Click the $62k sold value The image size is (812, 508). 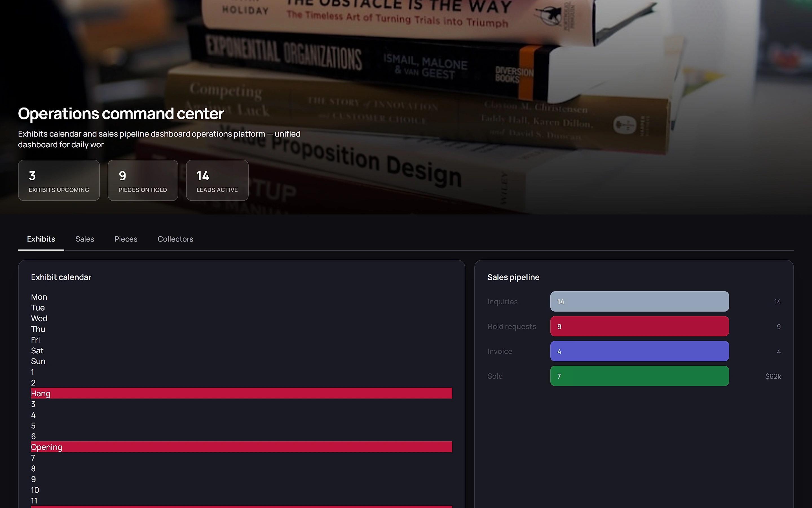tap(773, 376)
